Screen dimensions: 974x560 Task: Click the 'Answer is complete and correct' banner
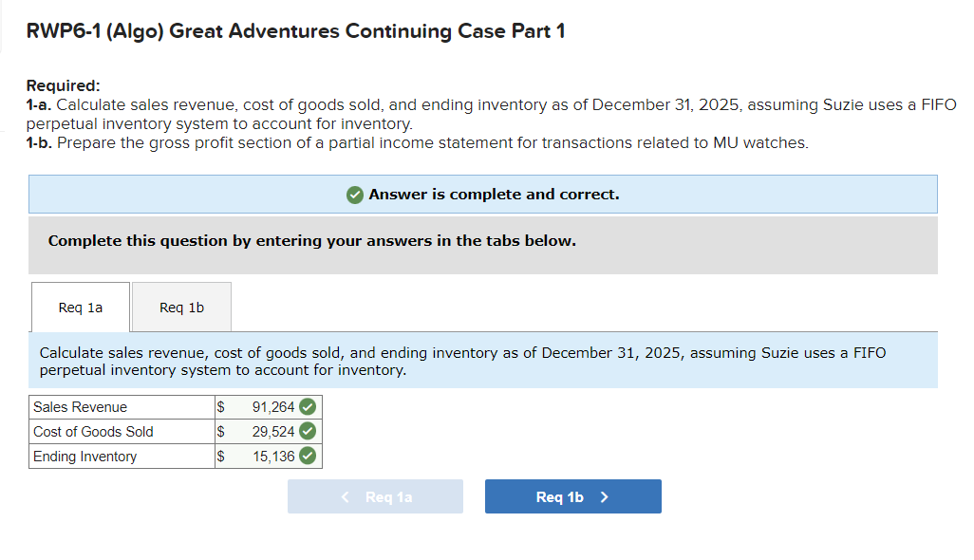484,194
